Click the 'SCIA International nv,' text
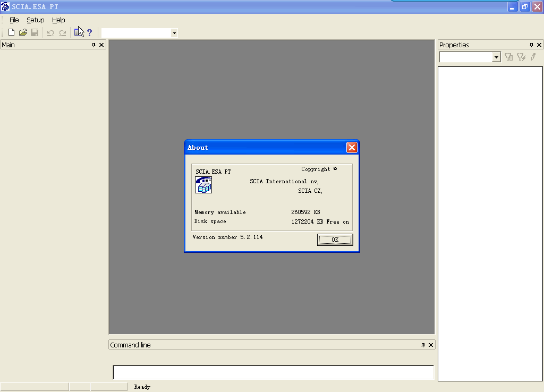This screenshot has width=544, height=392. tap(284, 182)
